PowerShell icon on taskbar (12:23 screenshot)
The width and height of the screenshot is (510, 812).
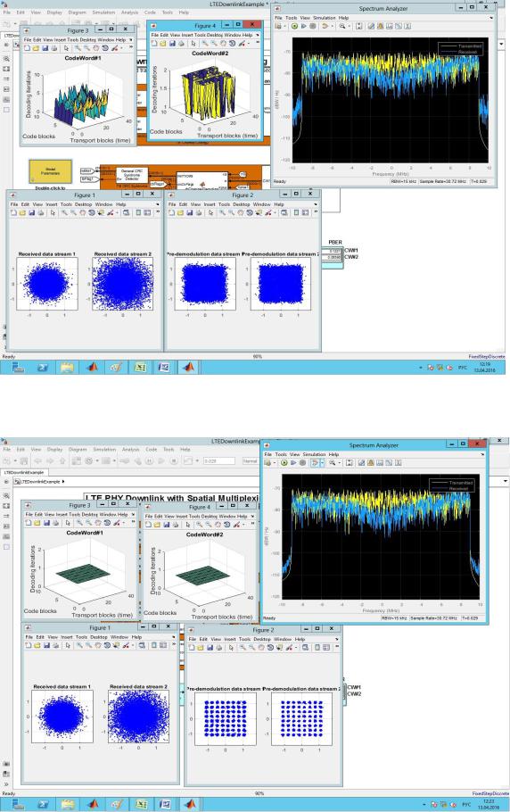pos(43,804)
